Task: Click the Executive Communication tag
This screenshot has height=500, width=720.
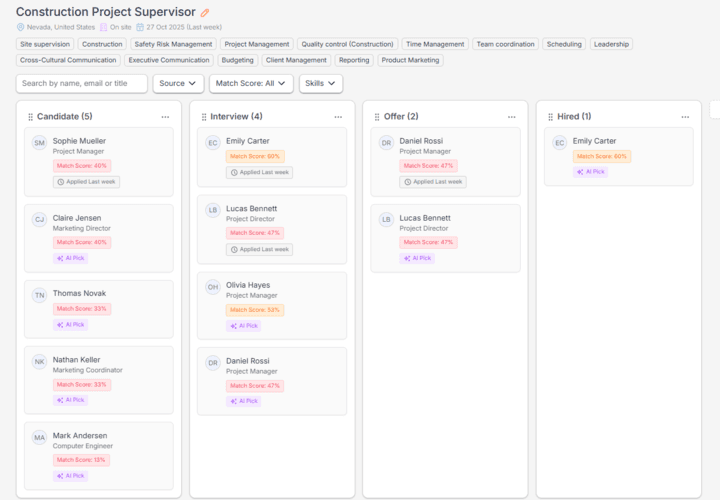Action: [169, 60]
